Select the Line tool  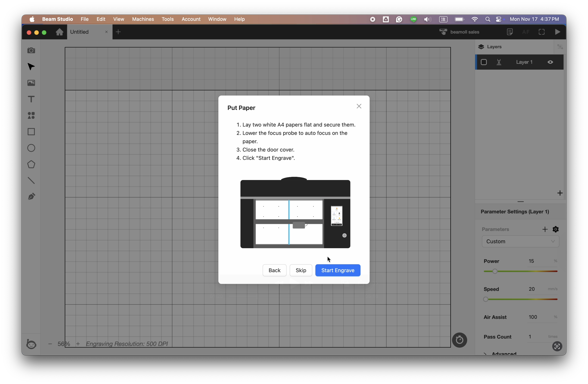click(x=31, y=181)
